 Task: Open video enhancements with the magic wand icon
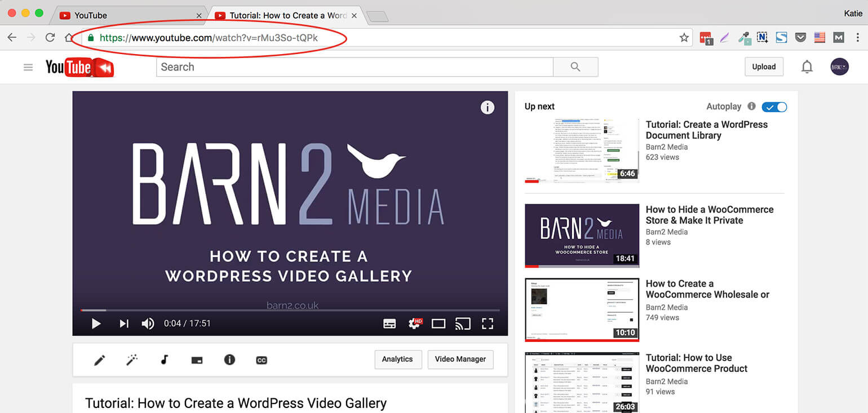tap(131, 359)
